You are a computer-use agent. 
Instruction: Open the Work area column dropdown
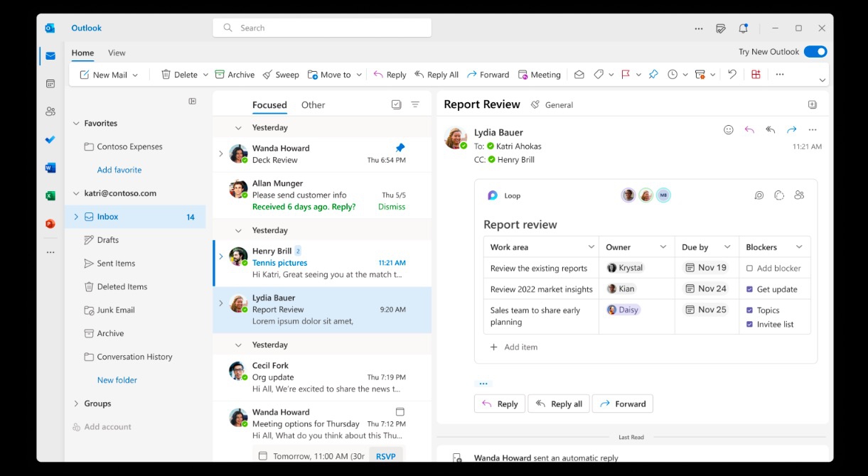click(591, 247)
